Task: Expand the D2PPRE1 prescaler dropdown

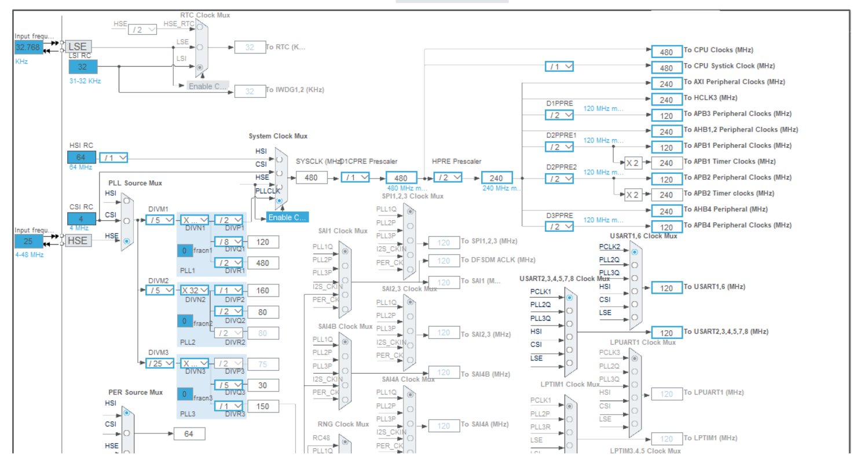Action: pos(559,147)
